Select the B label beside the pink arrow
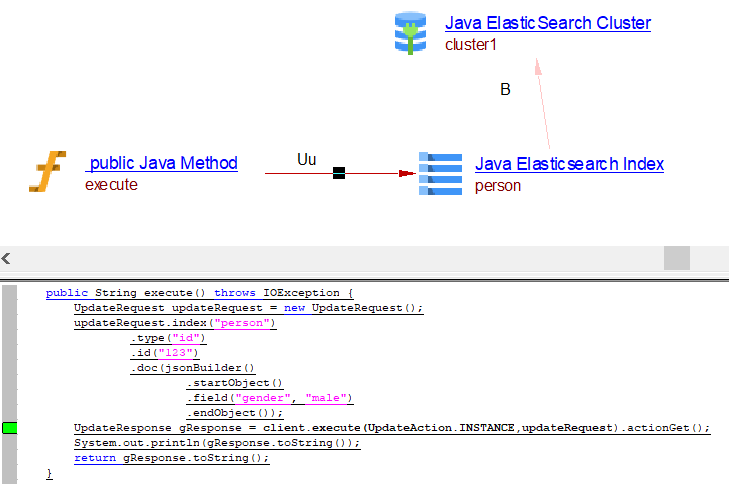This screenshot has width=729, height=484. (x=505, y=90)
